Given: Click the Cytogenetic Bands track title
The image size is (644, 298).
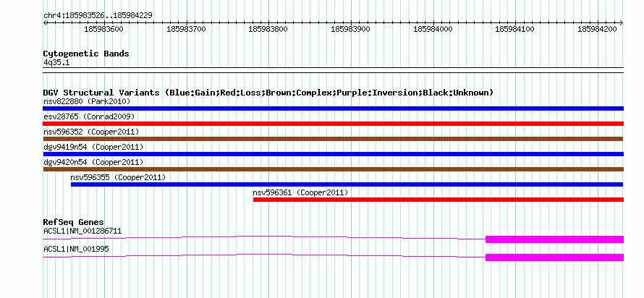Looking at the screenshot, I should coord(86,54).
